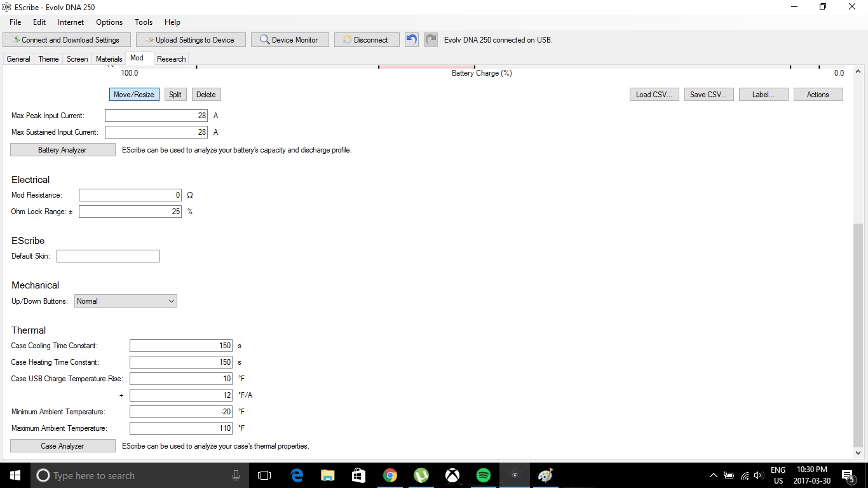Click the Case Analyzer button
Viewport: 868px width, 488px height.
point(62,446)
